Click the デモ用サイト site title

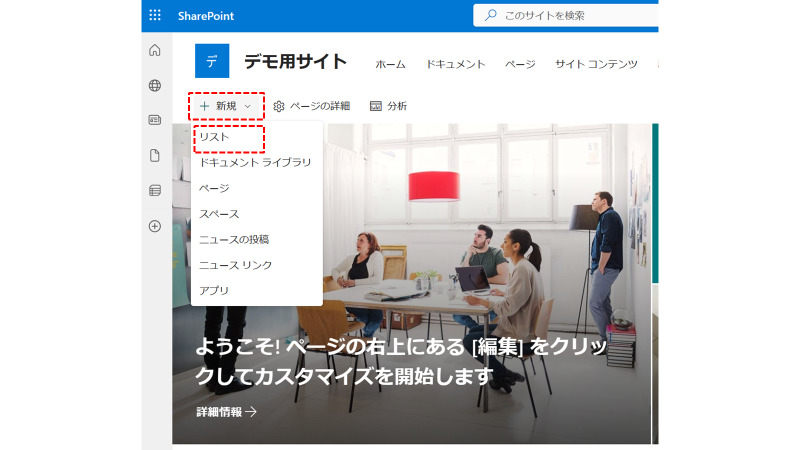(x=295, y=62)
